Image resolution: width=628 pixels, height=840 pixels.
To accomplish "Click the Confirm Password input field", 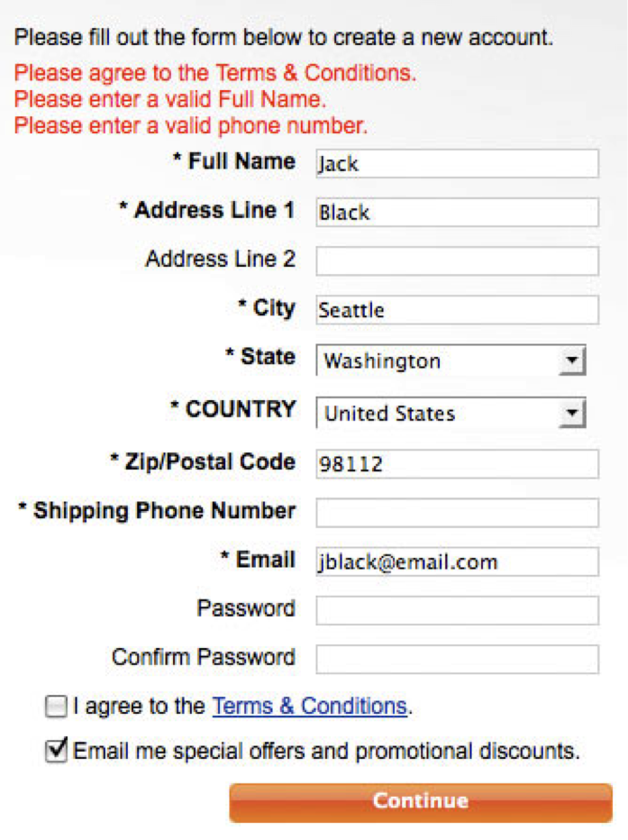I will (x=457, y=659).
